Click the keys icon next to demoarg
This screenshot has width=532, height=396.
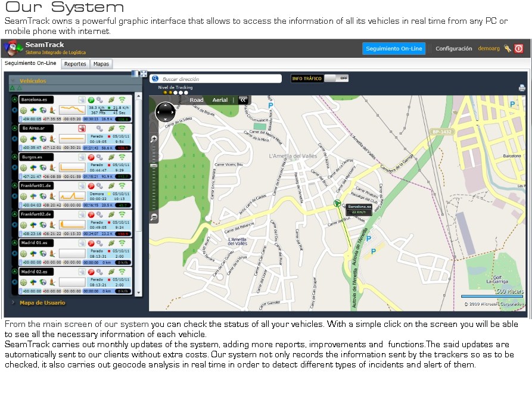[x=507, y=49]
